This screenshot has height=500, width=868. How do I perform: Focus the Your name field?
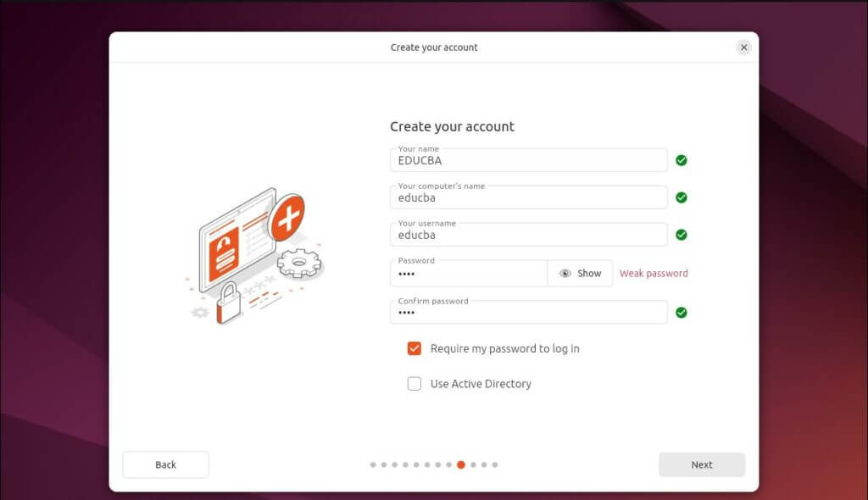click(528, 160)
